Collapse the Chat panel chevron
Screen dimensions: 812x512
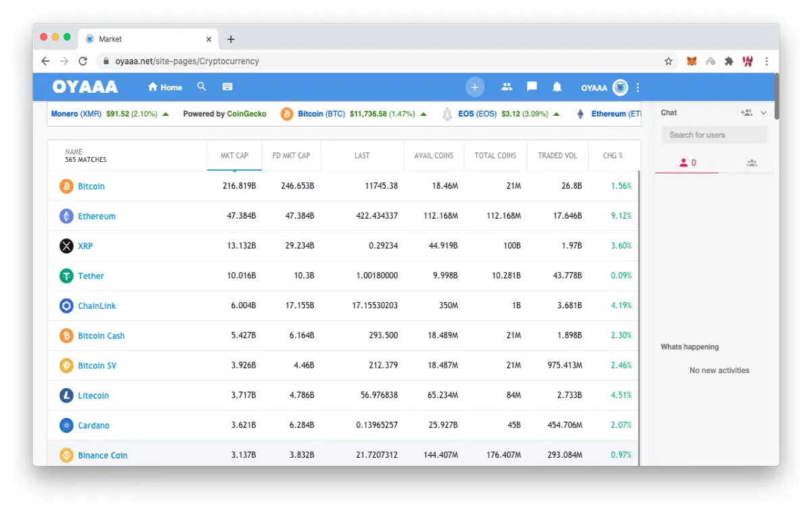pyautogui.click(x=764, y=113)
